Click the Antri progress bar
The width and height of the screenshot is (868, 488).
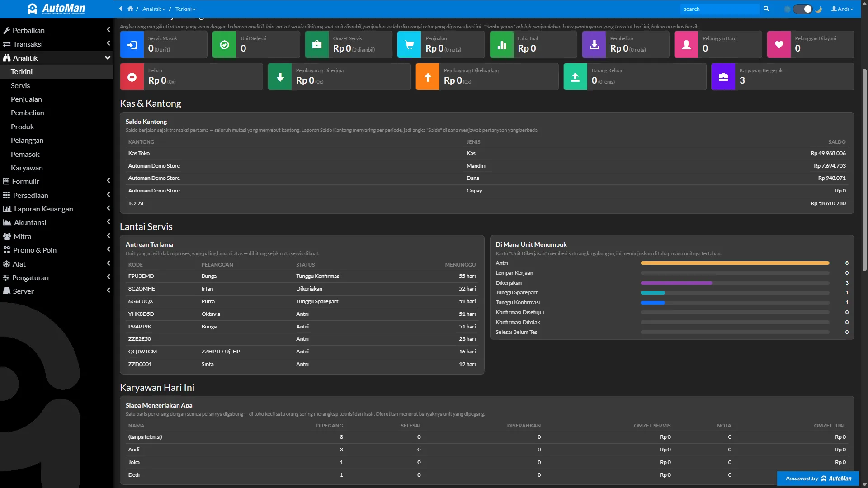(x=735, y=263)
